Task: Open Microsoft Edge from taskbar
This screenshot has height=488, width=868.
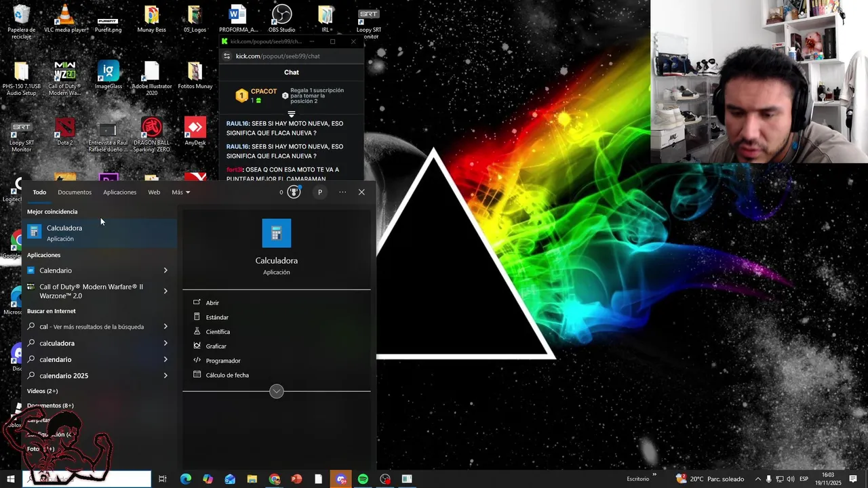Action: coord(185,479)
